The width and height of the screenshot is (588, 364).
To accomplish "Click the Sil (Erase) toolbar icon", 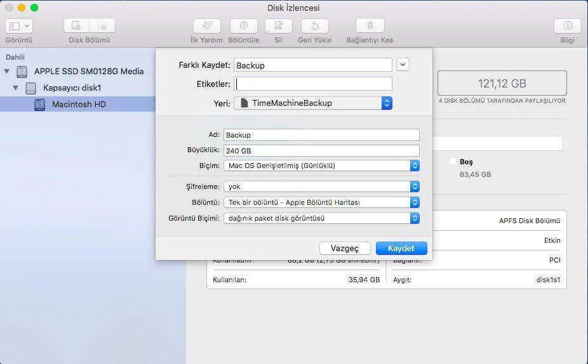I will (x=278, y=26).
